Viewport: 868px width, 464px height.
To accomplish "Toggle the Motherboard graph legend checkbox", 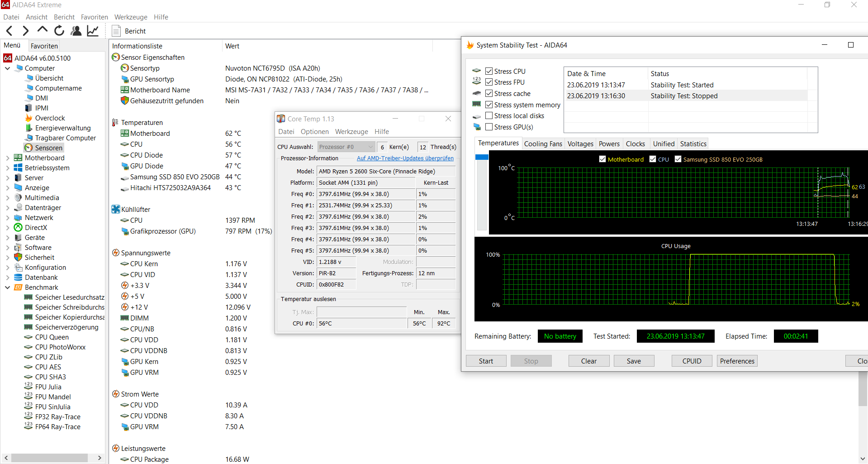I will [x=602, y=159].
